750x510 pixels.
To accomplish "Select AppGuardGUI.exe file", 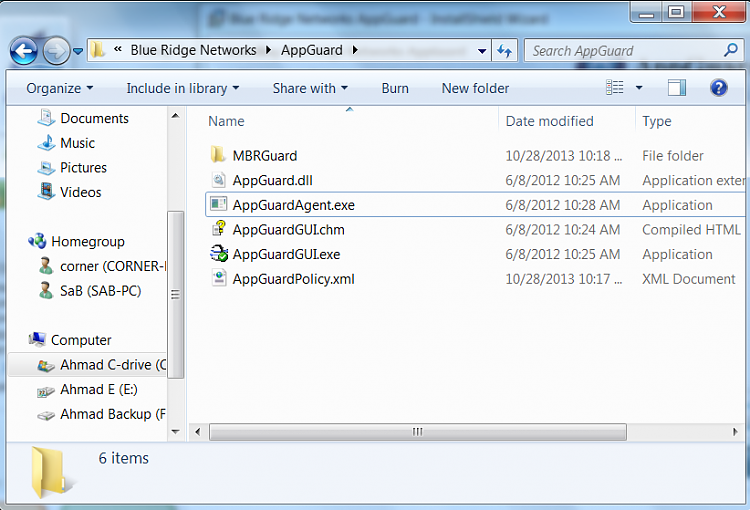I will 286,255.
